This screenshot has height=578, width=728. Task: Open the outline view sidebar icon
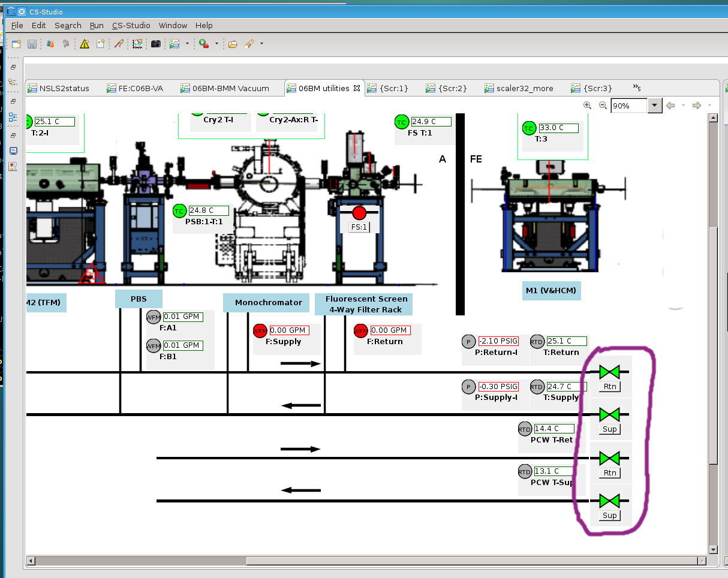pyautogui.click(x=13, y=117)
